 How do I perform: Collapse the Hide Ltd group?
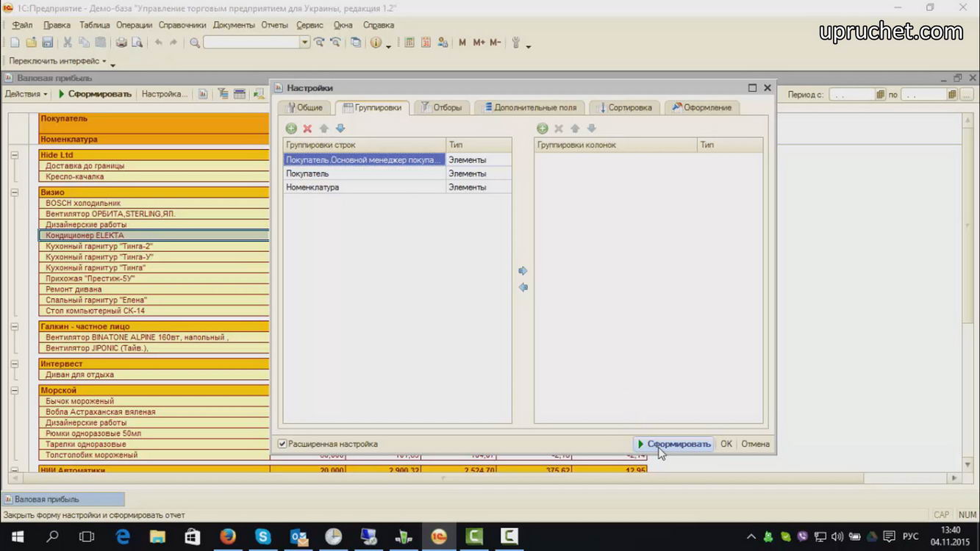(x=14, y=155)
